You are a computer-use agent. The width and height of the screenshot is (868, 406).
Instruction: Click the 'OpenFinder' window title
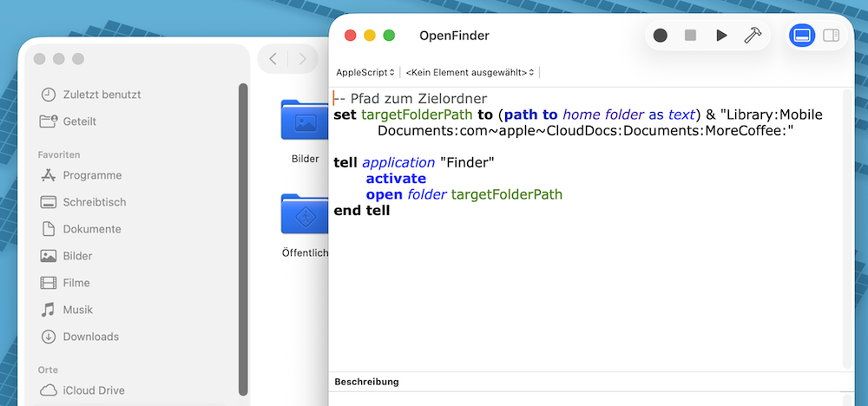(x=454, y=36)
